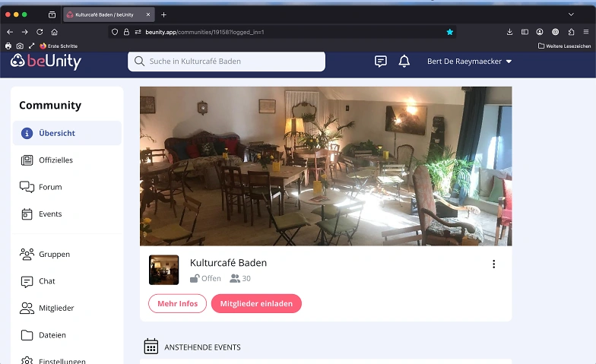Open the Firefox View icon
The width and height of the screenshot is (596, 364).
click(x=52, y=14)
